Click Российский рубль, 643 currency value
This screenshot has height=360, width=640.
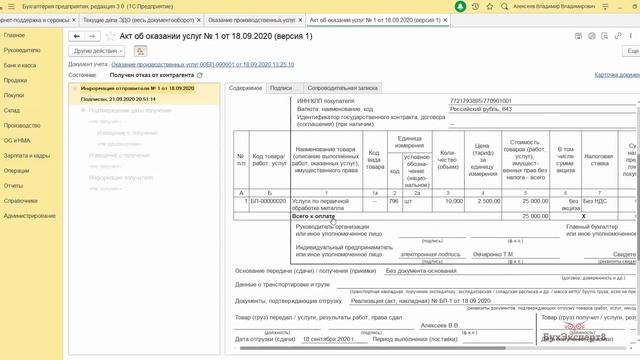click(x=480, y=109)
